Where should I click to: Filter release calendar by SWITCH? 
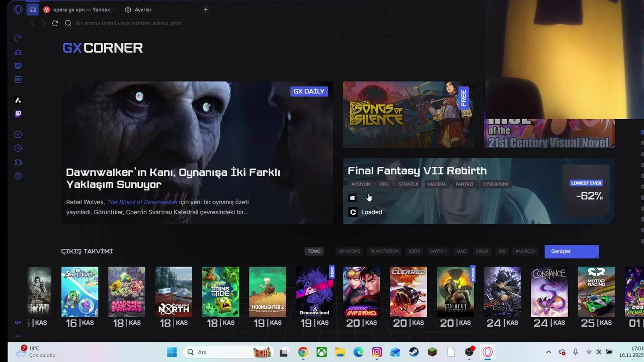click(438, 251)
